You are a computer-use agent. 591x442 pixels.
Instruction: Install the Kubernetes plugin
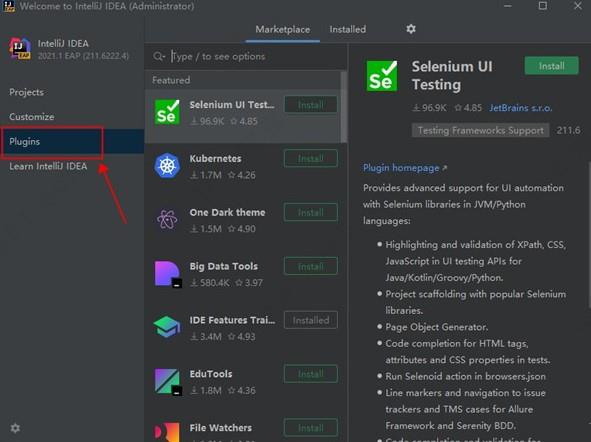311,158
